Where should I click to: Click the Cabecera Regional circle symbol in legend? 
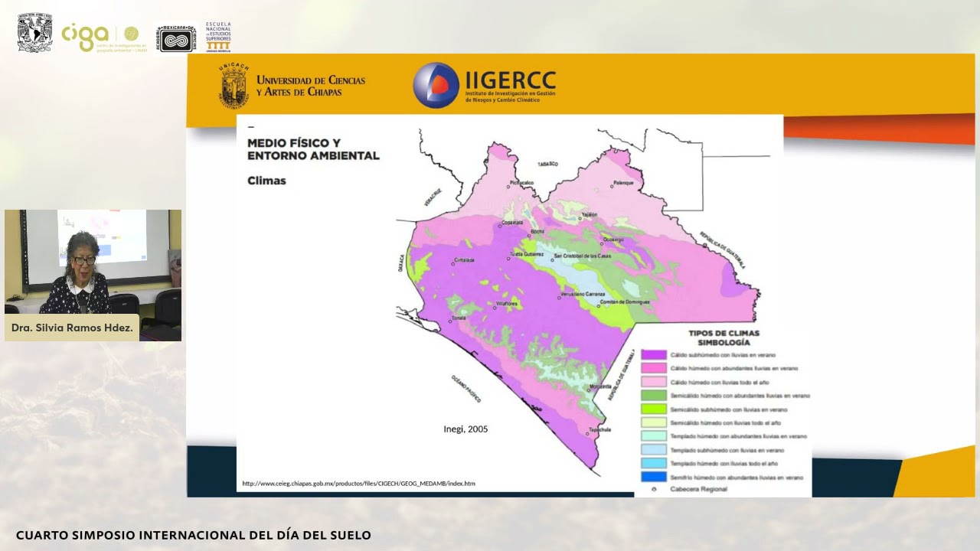click(654, 489)
